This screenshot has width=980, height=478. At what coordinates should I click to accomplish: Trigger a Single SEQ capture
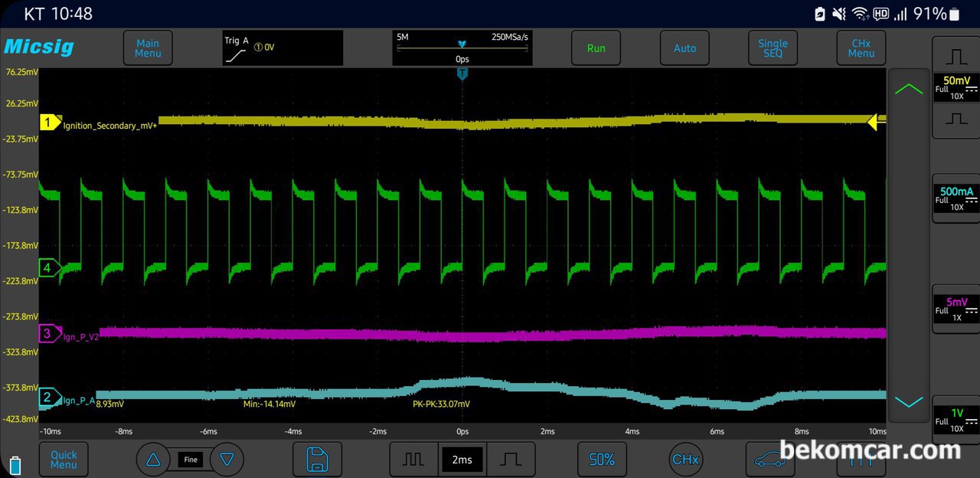[773, 48]
